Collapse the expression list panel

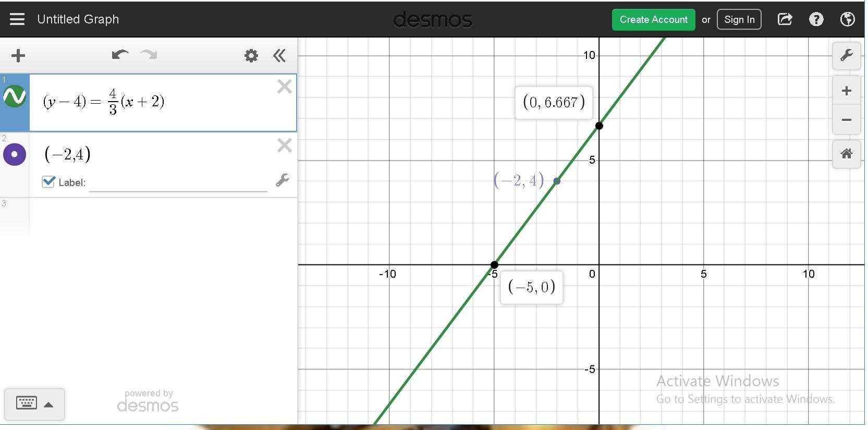279,56
